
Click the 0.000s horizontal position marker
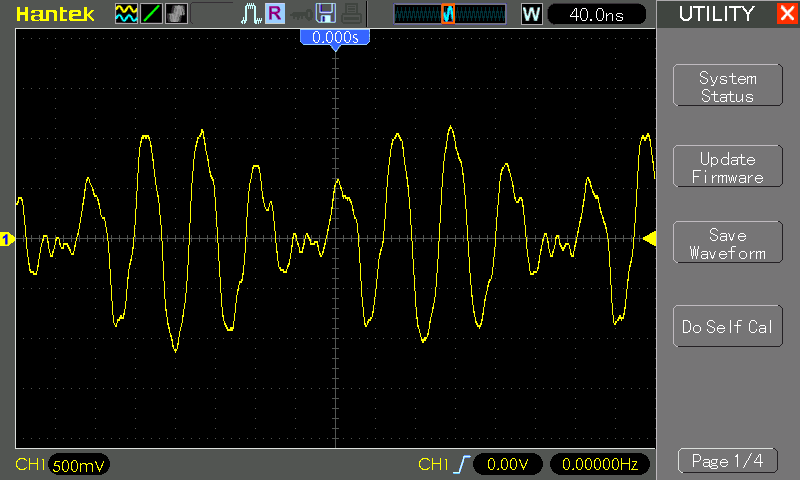[335, 38]
